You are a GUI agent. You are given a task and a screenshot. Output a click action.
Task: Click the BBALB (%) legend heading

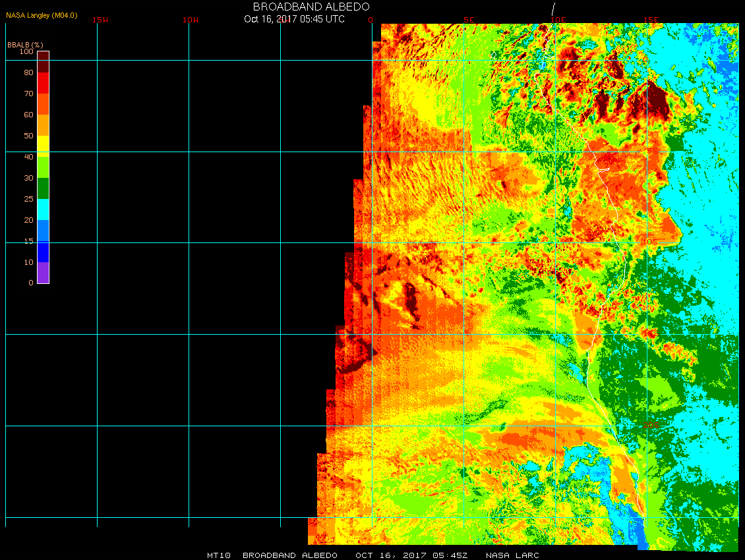[25, 44]
